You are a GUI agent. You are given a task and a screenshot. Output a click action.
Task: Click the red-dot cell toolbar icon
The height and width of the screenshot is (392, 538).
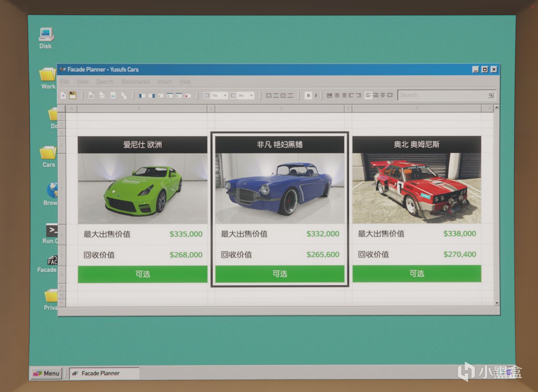tap(188, 95)
